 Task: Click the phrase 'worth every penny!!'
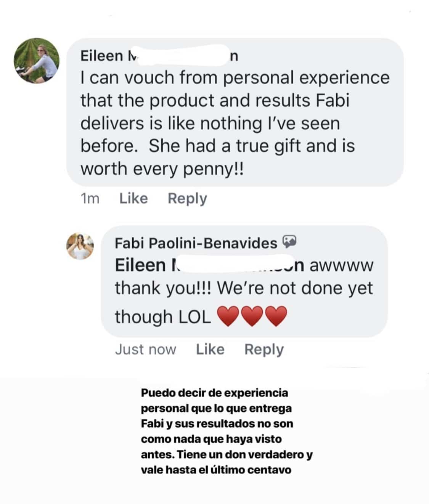point(162,169)
